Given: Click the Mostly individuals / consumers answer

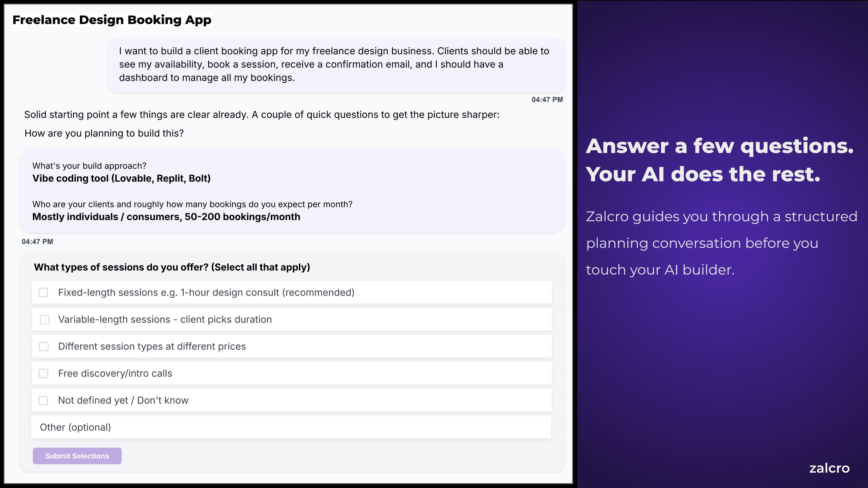Looking at the screenshot, I should 166,217.
